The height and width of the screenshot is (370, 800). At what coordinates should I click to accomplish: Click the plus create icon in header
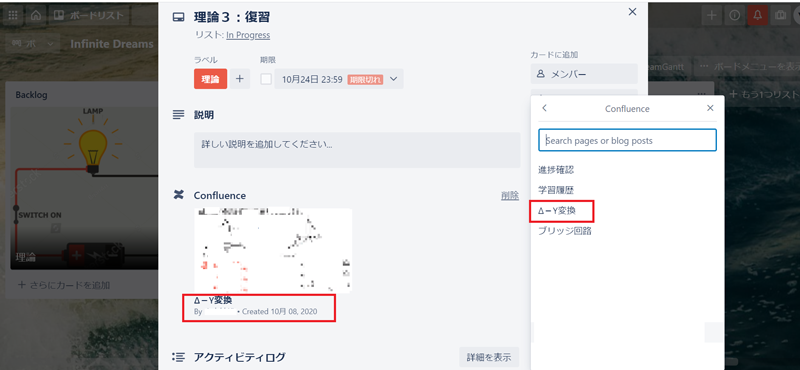[x=711, y=16]
